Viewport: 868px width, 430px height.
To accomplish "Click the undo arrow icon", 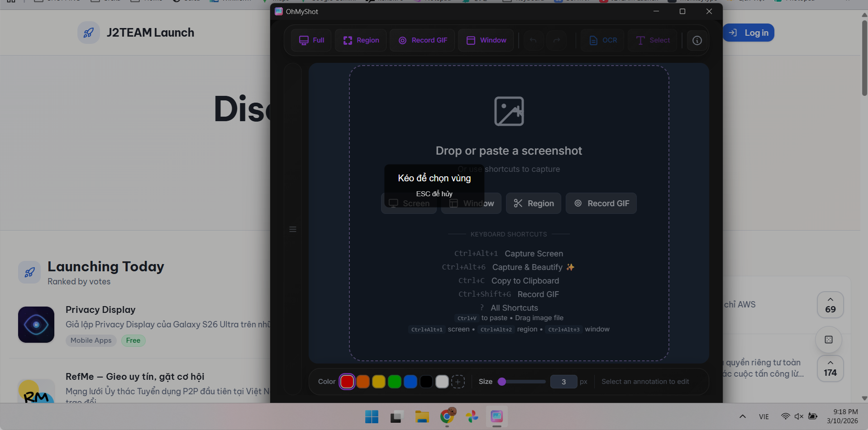I will 533,40.
